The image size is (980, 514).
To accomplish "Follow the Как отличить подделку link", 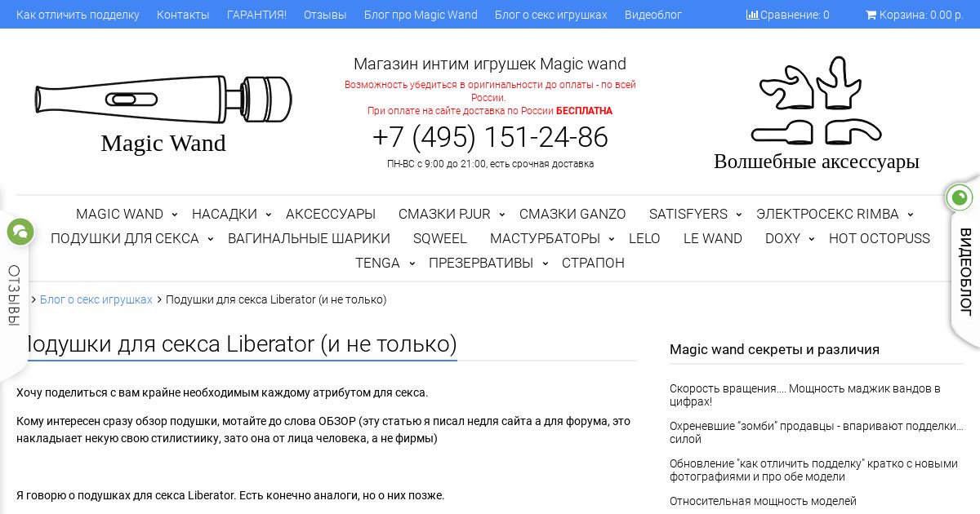I will (78, 15).
